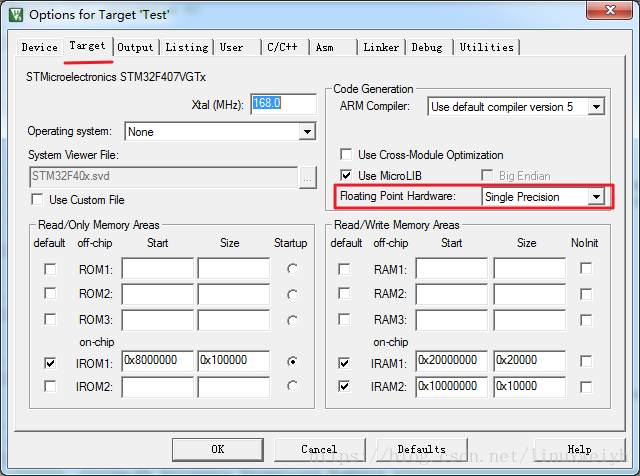Enable Use Custom File checkbox

click(38, 200)
